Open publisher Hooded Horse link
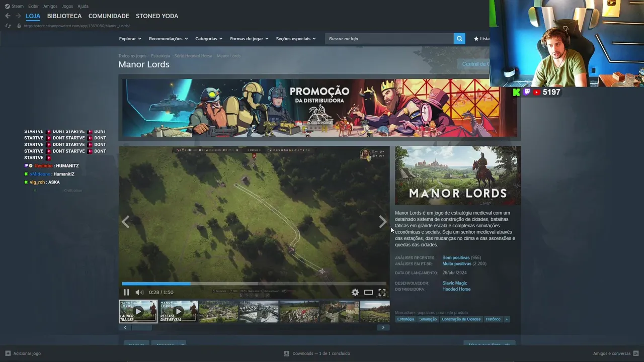The width and height of the screenshot is (644, 362). click(456, 289)
